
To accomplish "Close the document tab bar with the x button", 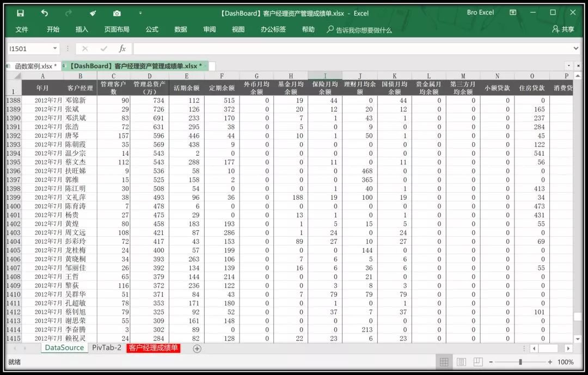I will pyautogui.click(x=578, y=66).
